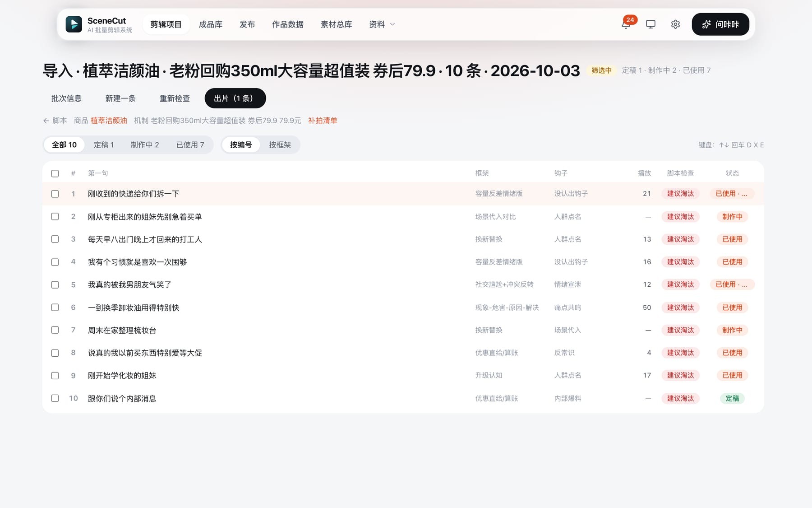Click 建议淘汰 tag for row 6
812x508 pixels.
coord(680,308)
